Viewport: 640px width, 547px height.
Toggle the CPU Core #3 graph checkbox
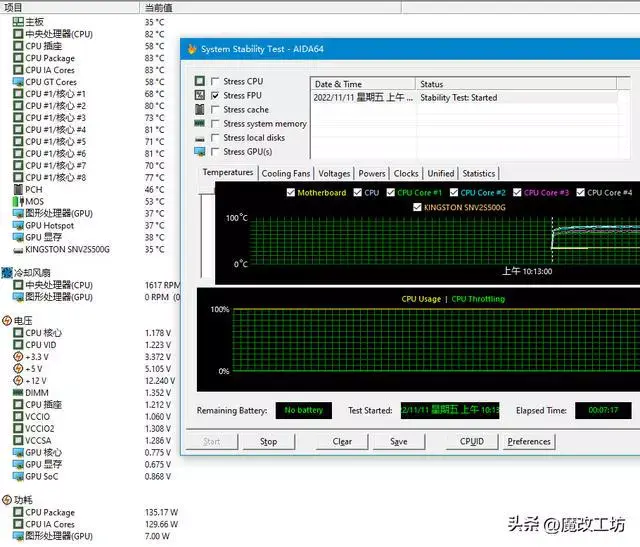[517, 192]
